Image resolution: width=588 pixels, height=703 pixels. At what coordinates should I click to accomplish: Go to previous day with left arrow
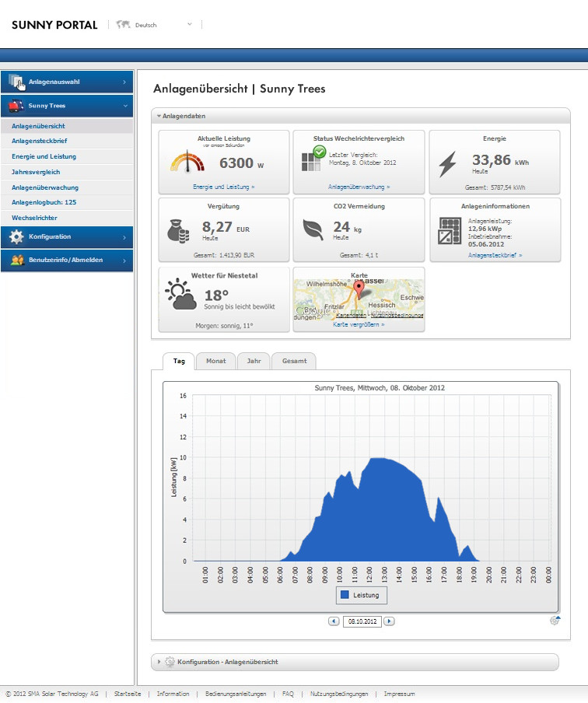coord(334,621)
